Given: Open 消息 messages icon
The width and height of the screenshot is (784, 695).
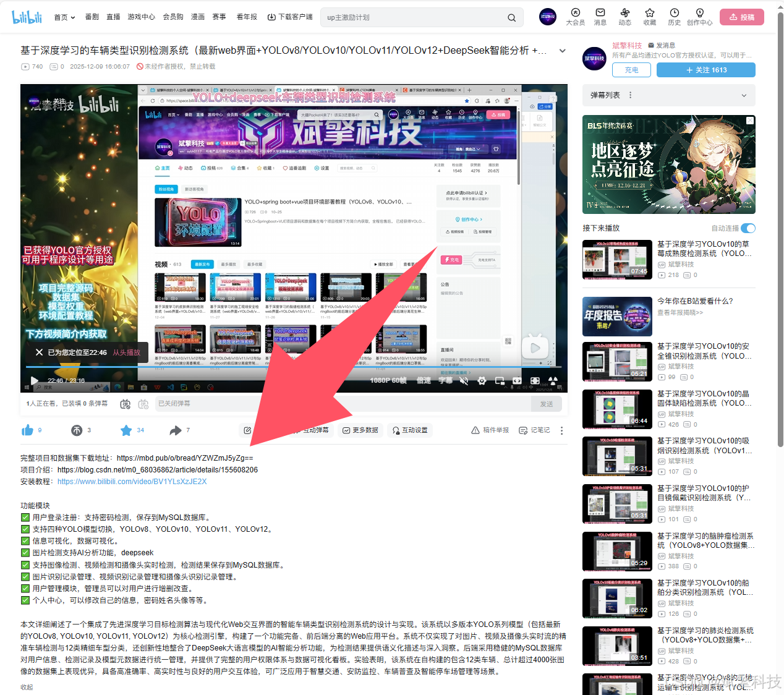Looking at the screenshot, I should tap(600, 17).
